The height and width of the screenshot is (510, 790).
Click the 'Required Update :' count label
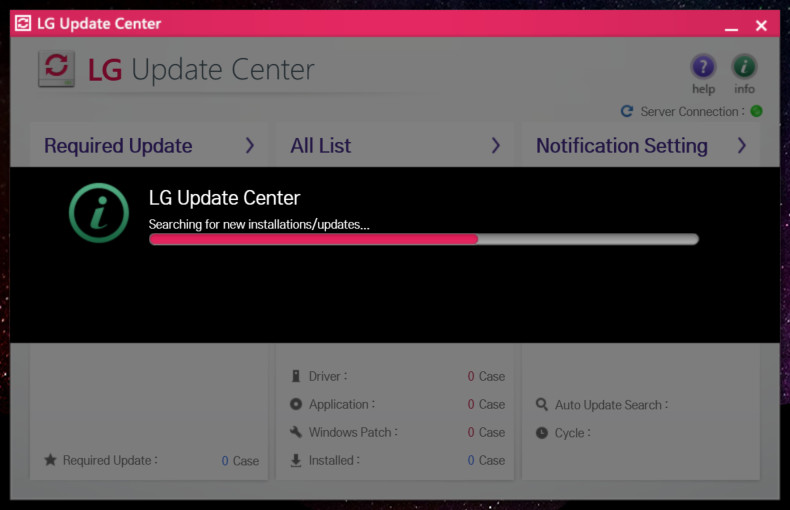point(110,460)
